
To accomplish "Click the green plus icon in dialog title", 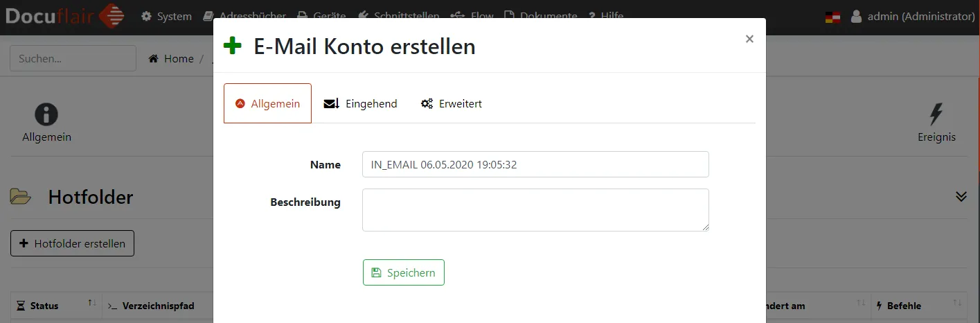I will (233, 46).
